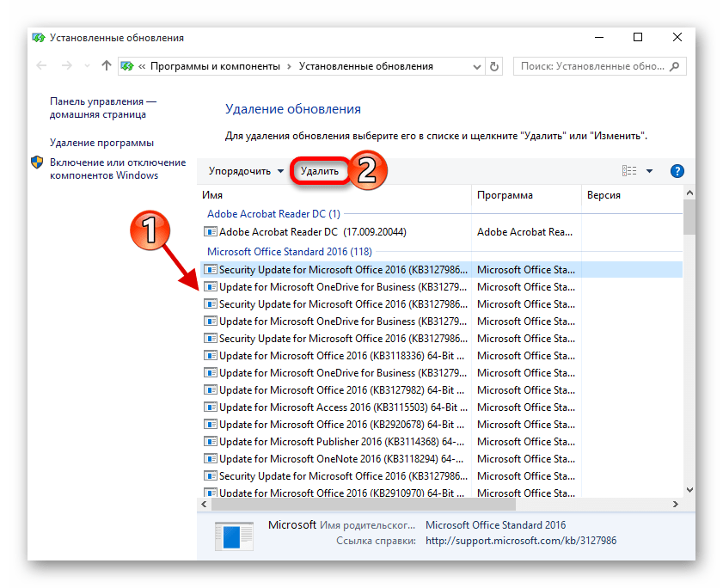Click the forward navigation arrow
This screenshot has width=723, height=588.
pos(65,65)
